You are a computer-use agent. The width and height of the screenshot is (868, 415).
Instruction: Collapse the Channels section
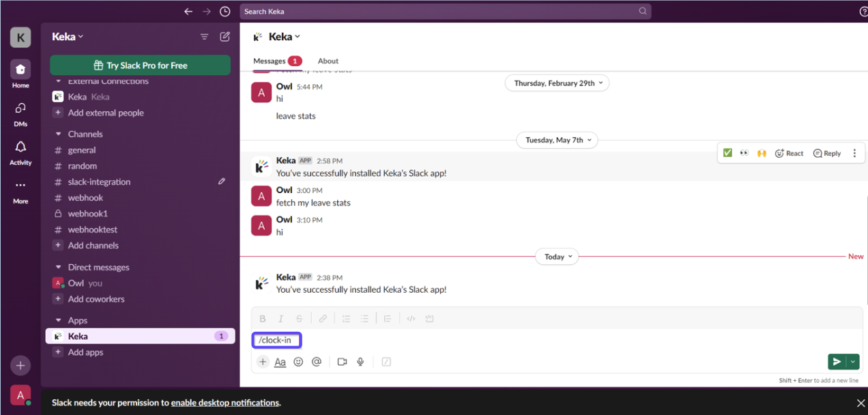point(59,134)
